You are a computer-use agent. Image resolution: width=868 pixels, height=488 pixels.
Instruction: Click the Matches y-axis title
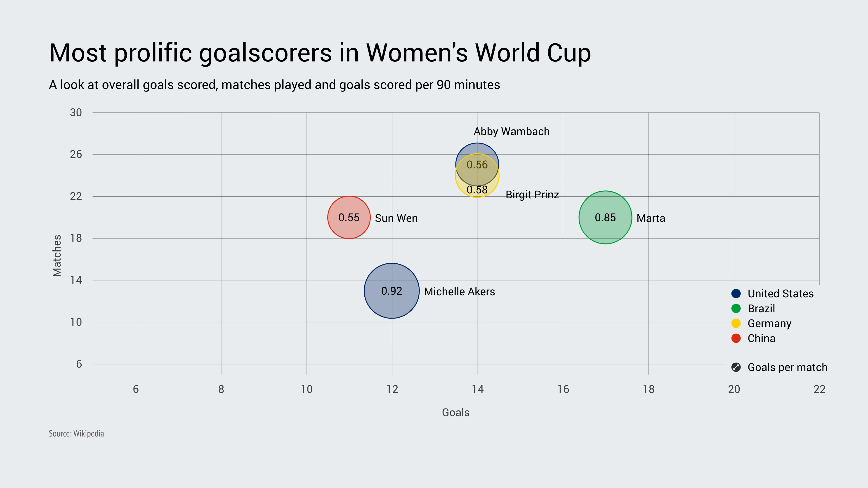point(57,256)
